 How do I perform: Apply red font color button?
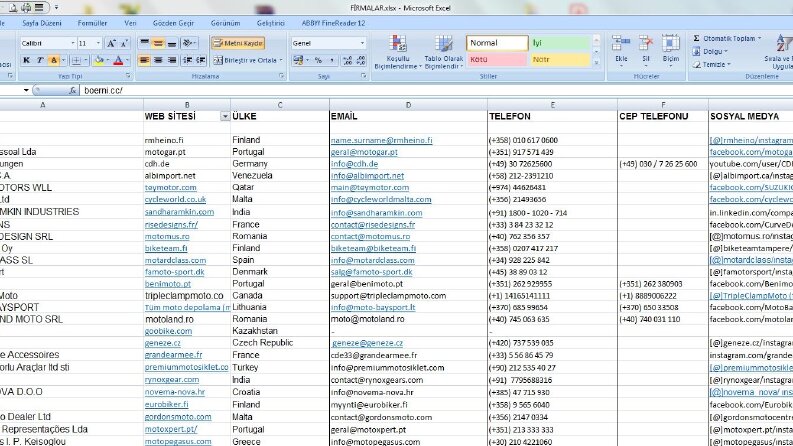(118, 60)
